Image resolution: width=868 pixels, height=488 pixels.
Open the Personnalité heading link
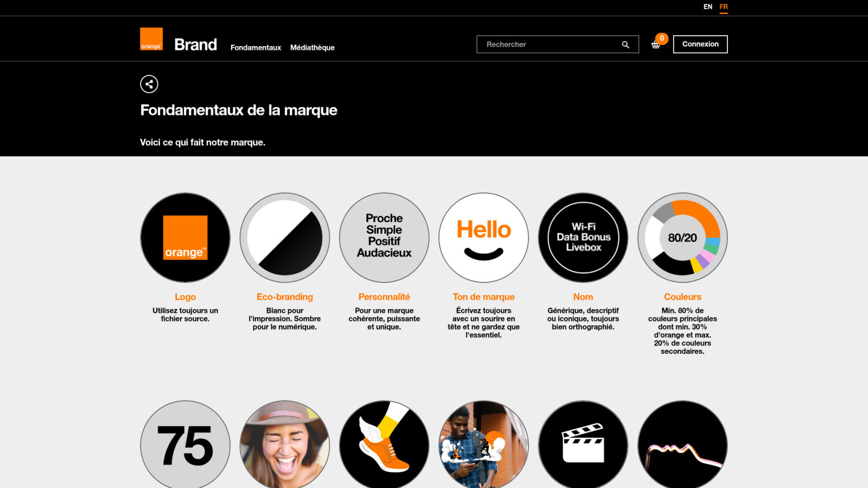coord(384,297)
